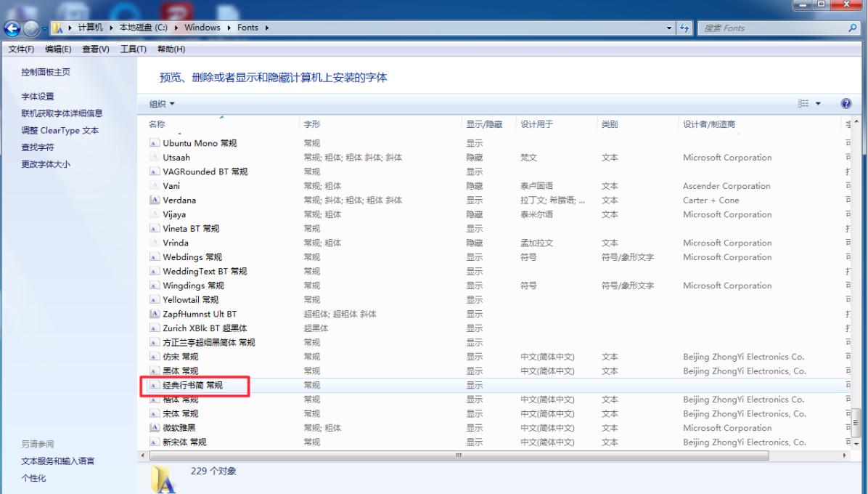Screen dimensions: 868x494
Task: Select the 黑体 常规 font icon
Action: (155, 370)
